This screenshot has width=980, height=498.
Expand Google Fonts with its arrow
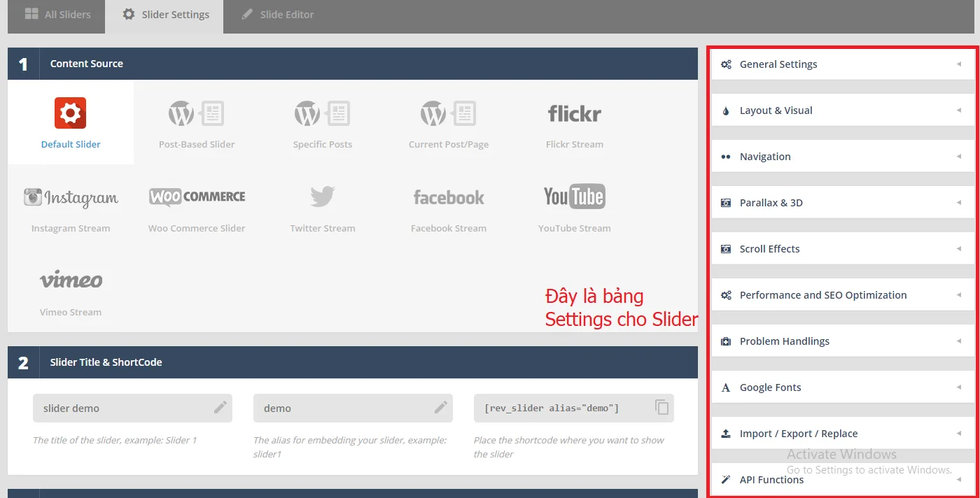[x=959, y=387]
